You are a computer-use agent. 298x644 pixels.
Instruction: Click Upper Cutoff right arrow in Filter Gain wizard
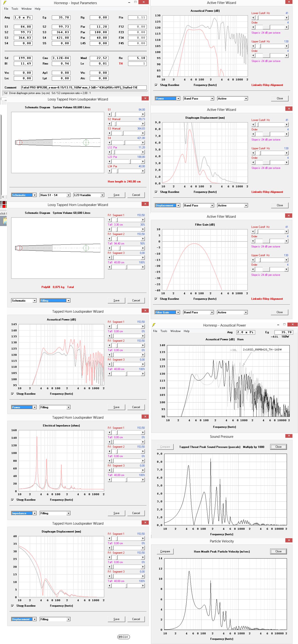tap(286, 260)
